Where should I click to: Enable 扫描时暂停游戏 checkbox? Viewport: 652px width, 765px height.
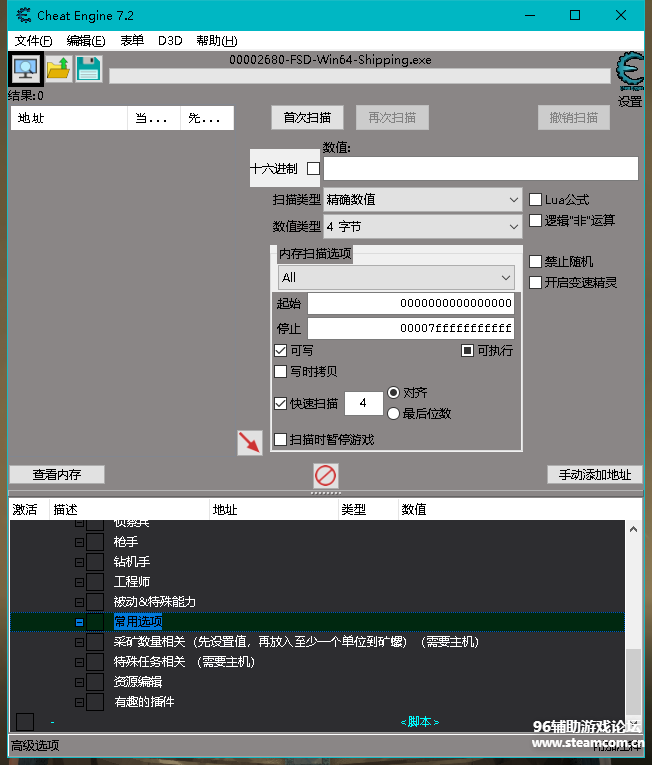[x=281, y=440]
